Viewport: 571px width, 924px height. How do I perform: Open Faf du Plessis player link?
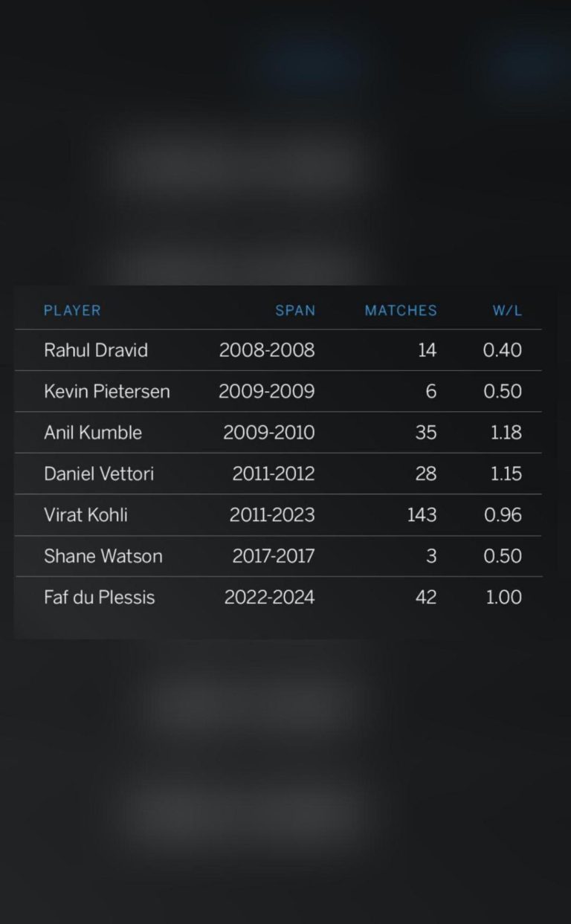coord(100,597)
